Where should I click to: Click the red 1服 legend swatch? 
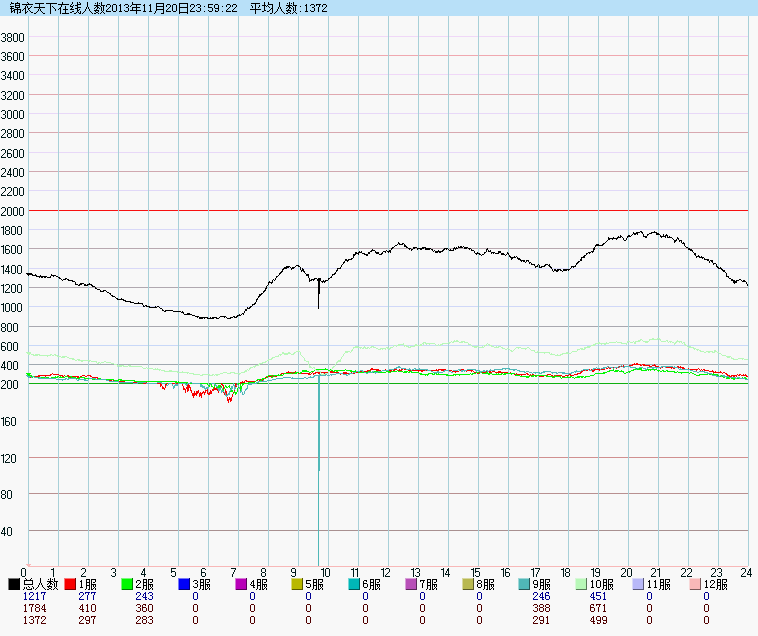(x=70, y=584)
